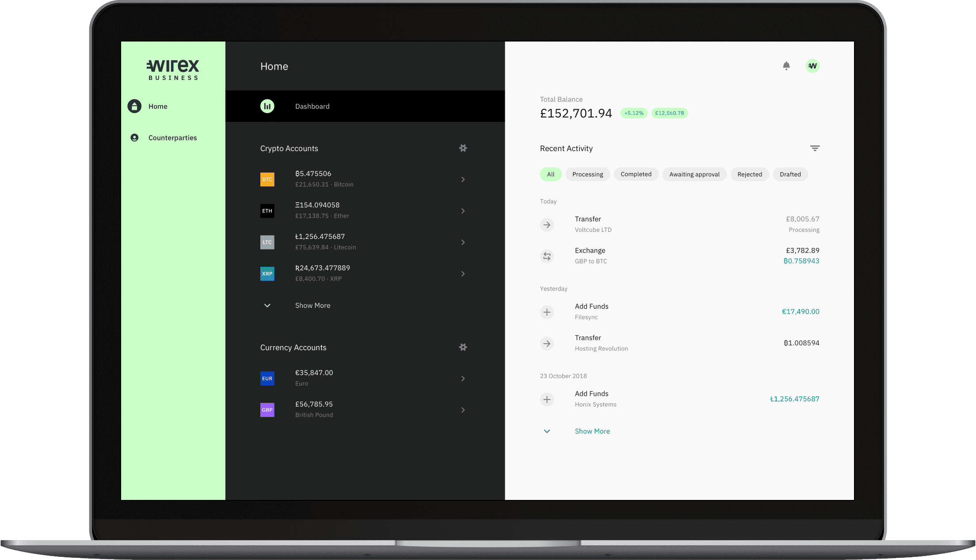Image resolution: width=976 pixels, height=560 pixels.
Task: Click the BTC account icon
Action: [x=267, y=179]
